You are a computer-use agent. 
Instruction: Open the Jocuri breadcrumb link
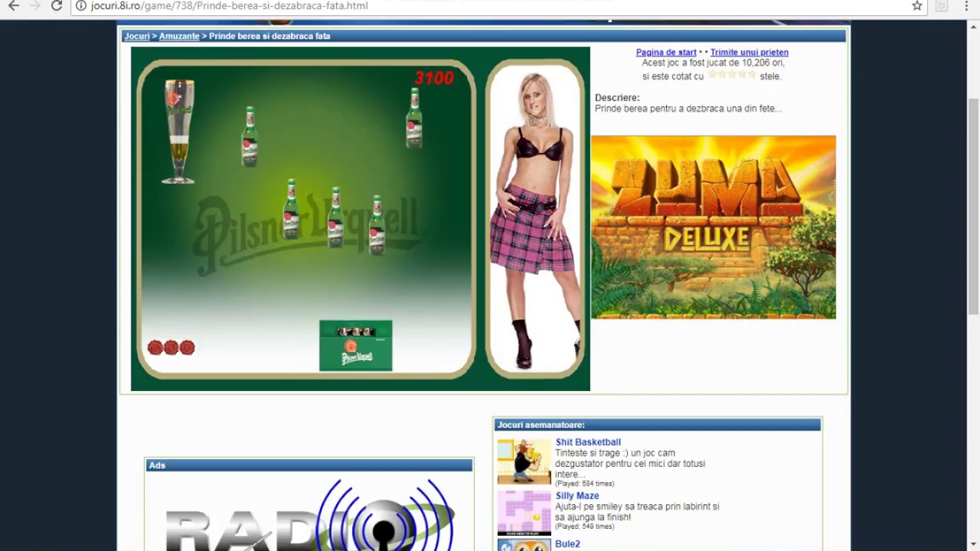click(x=137, y=36)
